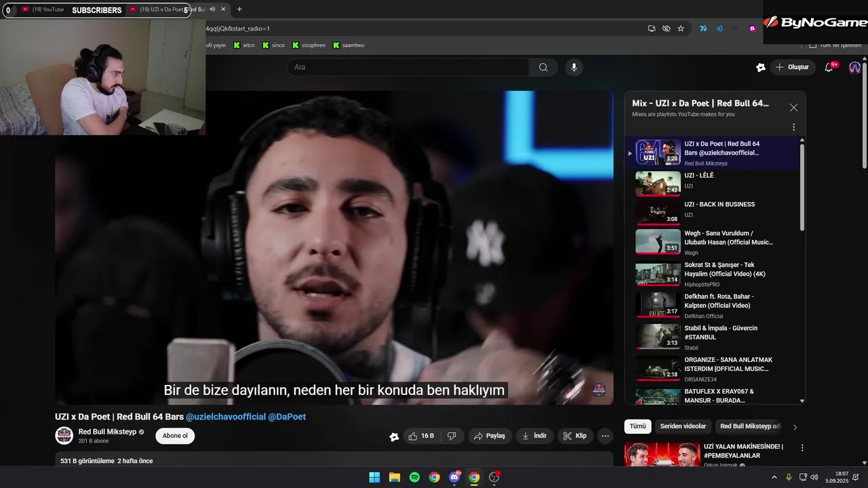The width and height of the screenshot is (868, 488).
Task: Click the sparkle icon left of like button
Action: coord(394,436)
